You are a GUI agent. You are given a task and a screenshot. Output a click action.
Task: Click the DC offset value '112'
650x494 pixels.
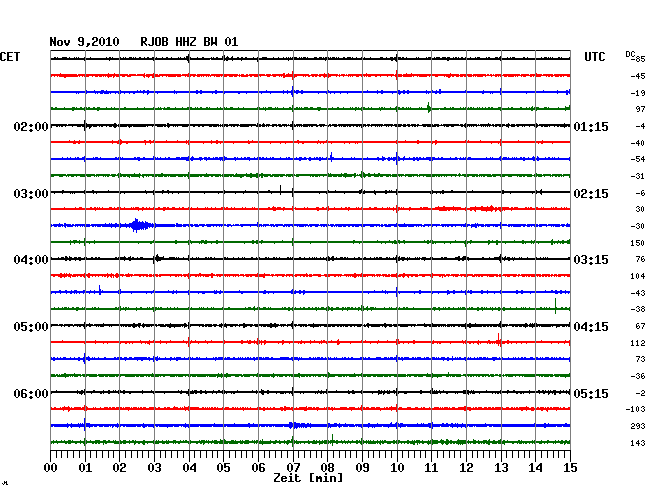638,343
